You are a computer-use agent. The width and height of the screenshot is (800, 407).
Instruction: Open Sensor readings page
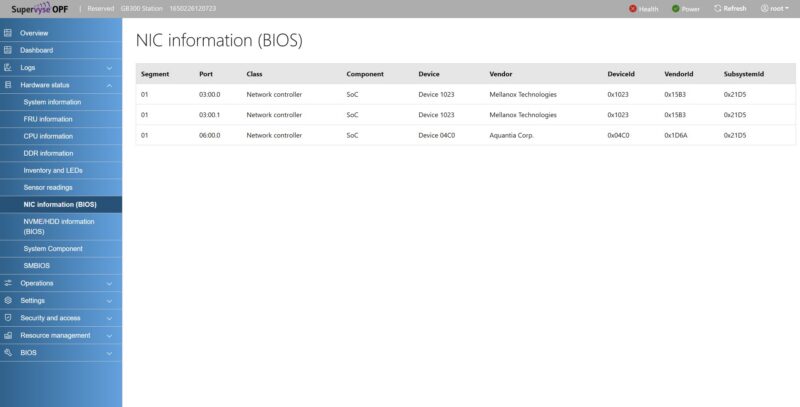pyautogui.click(x=48, y=187)
